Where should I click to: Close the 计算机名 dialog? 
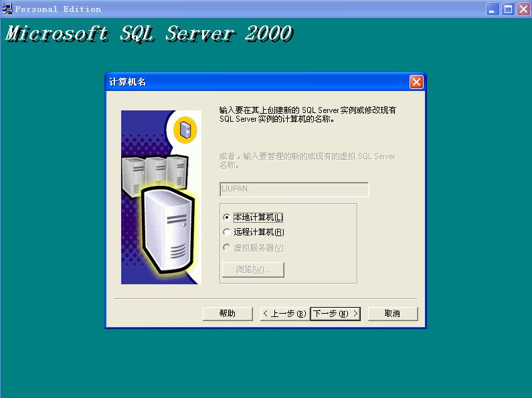coord(416,82)
